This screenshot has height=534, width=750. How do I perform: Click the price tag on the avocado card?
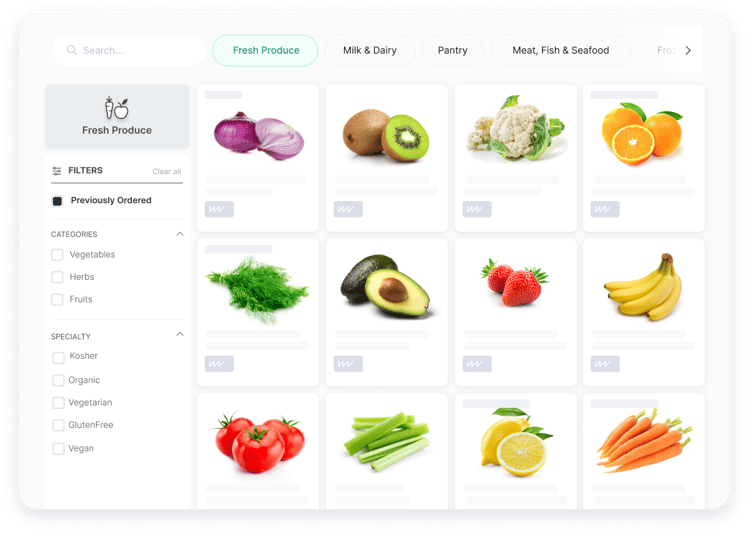(348, 364)
